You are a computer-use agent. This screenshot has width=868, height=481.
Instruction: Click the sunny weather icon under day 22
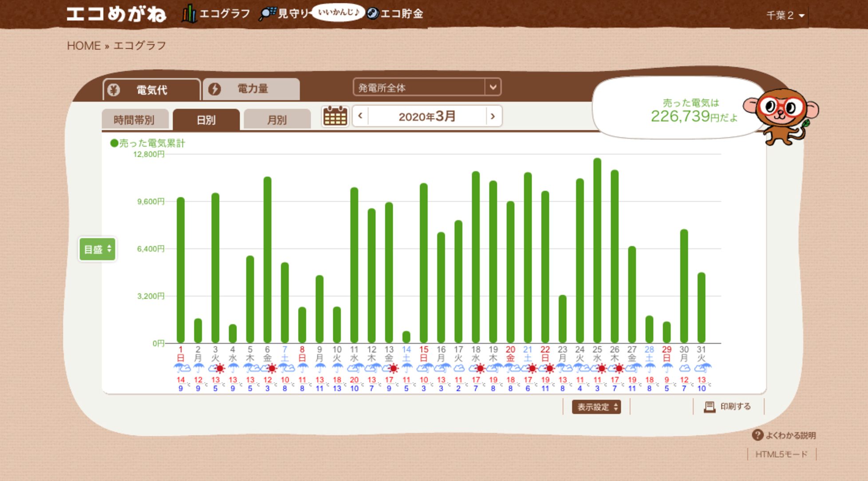[549, 368]
